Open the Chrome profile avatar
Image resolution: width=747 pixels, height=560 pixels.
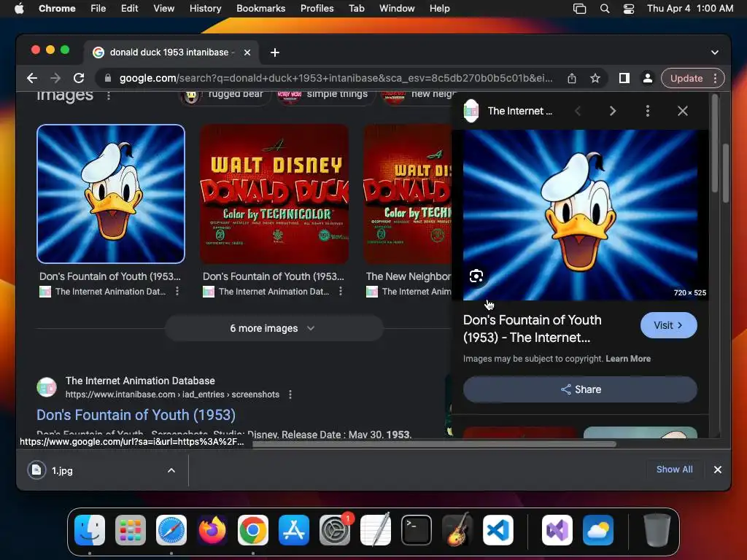coord(648,78)
